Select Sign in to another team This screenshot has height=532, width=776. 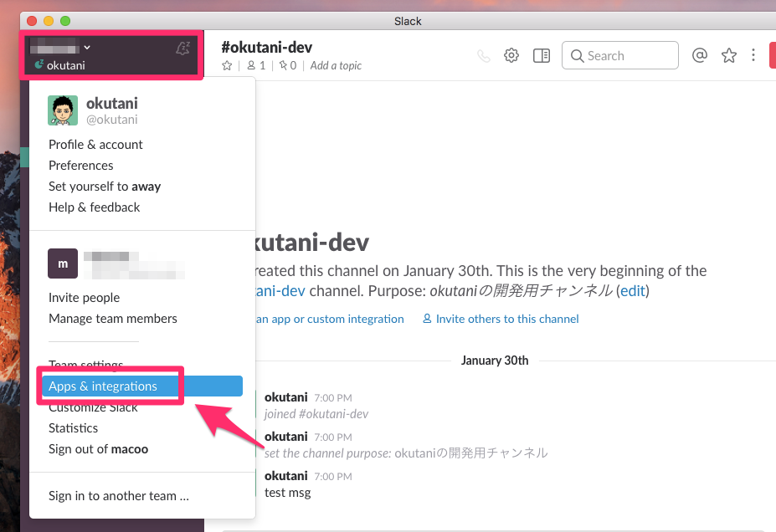coord(119,496)
